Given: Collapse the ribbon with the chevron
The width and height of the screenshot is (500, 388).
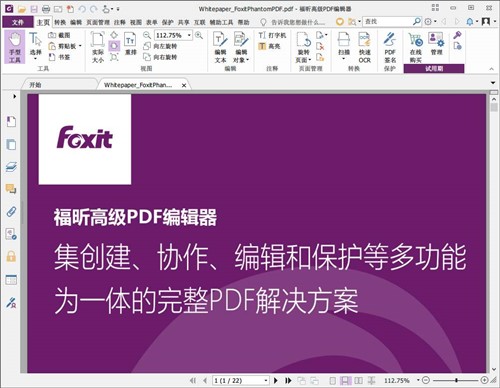Looking at the screenshot, I should [491, 69].
